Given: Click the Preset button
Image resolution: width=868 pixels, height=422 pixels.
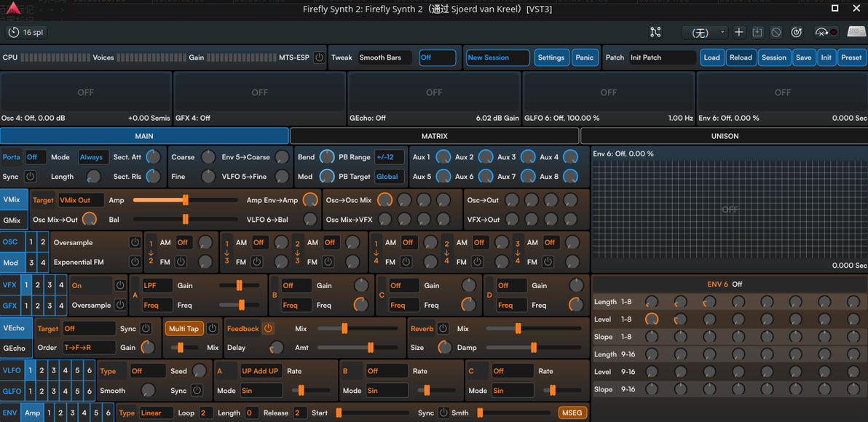Looking at the screenshot, I should pos(851,57).
